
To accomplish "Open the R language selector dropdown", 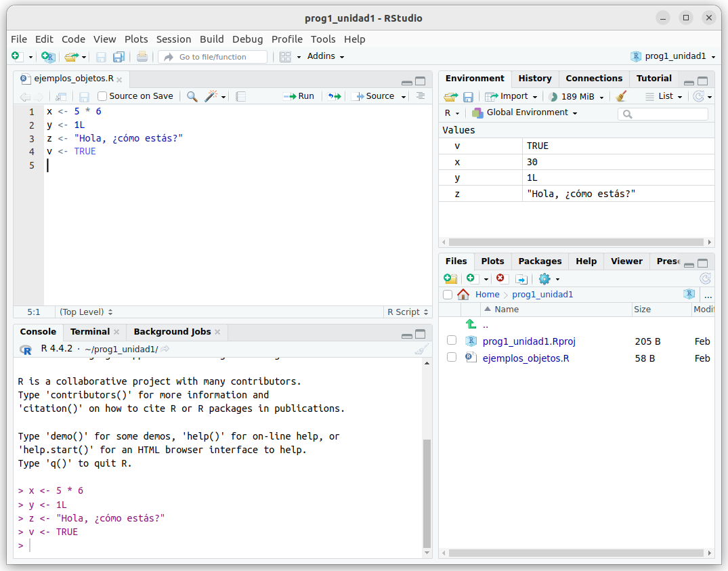I will pos(452,113).
